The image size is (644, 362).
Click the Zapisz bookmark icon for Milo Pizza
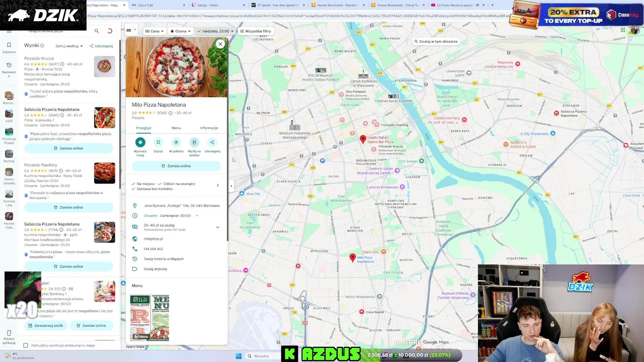(x=158, y=142)
